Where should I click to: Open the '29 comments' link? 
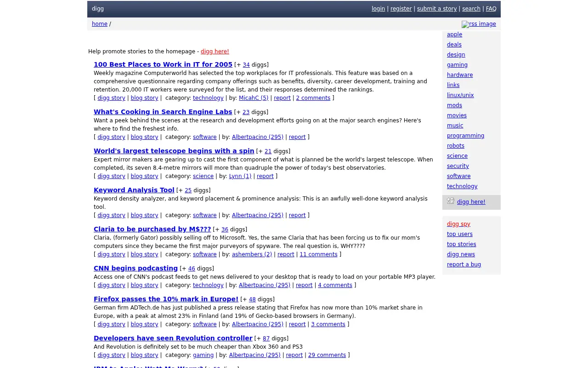tap(327, 355)
